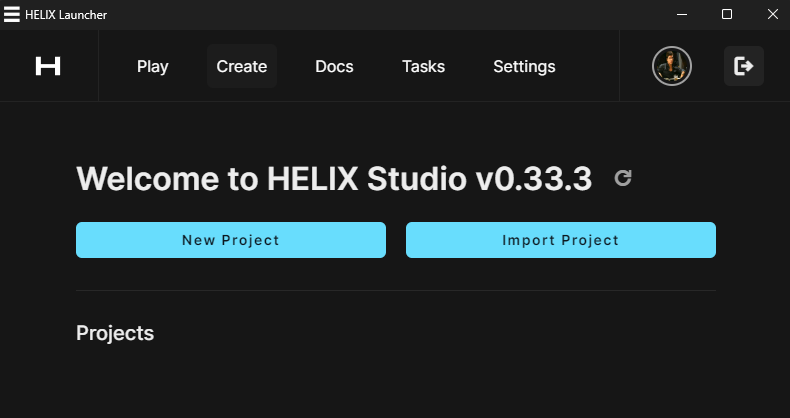Close the HELIX Launcher window
The height and width of the screenshot is (418, 790).
click(772, 14)
